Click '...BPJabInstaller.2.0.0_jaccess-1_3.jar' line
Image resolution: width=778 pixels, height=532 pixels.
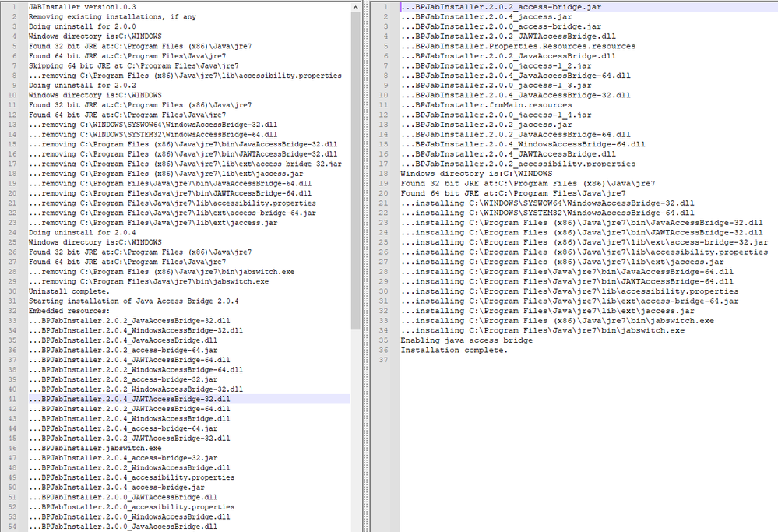coord(496,86)
